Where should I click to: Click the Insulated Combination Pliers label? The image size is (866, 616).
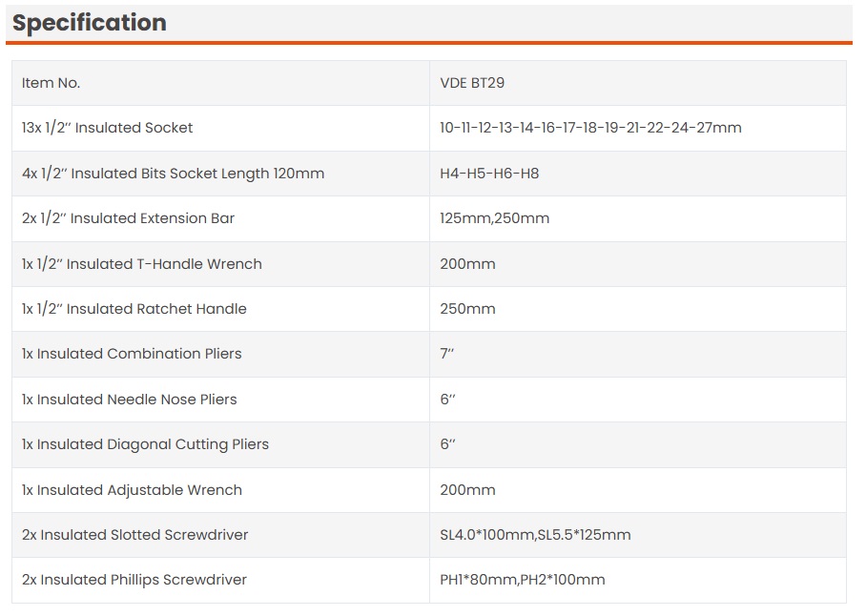point(132,354)
